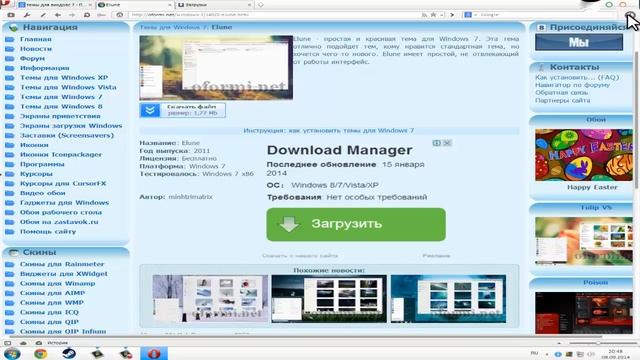This screenshot has width=640, height=360.
Task: Open the bookmark star dropdown arrow
Action: pos(441,15)
